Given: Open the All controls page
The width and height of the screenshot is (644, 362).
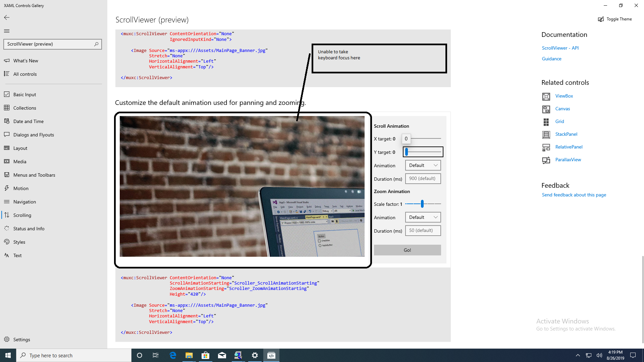Looking at the screenshot, I should coord(25,74).
